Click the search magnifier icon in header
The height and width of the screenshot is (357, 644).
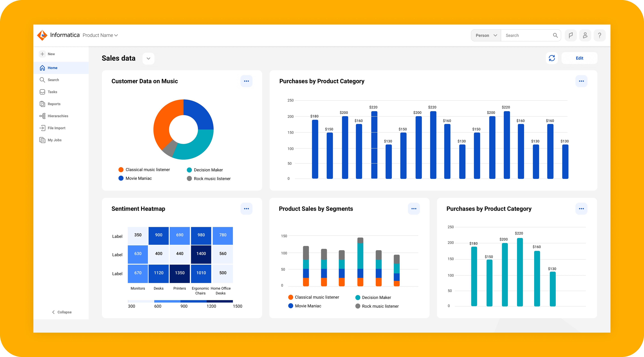pyautogui.click(x=555, y=35)
